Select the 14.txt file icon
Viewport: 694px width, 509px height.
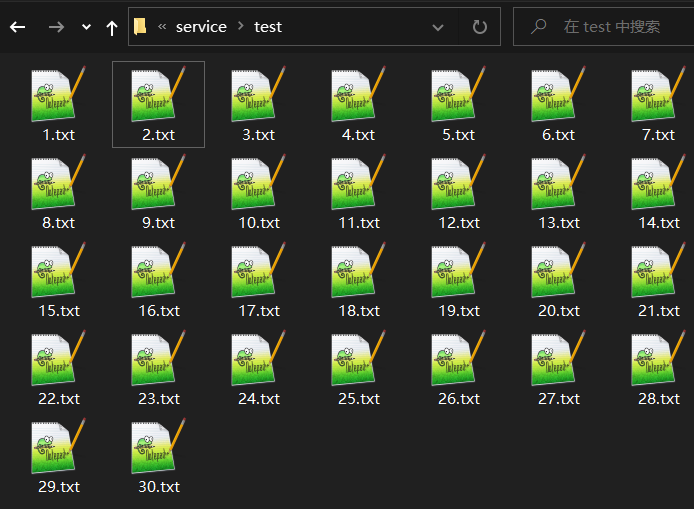(658, 183)
